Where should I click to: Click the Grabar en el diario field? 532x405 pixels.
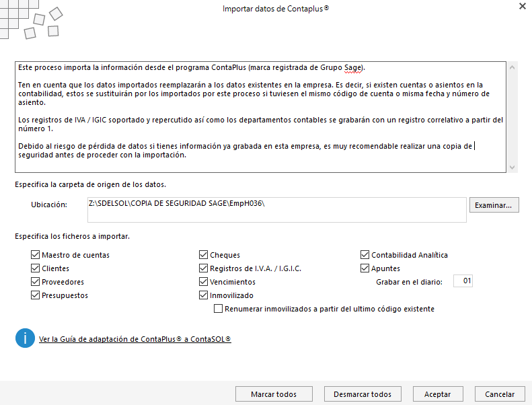click(463, 281)
